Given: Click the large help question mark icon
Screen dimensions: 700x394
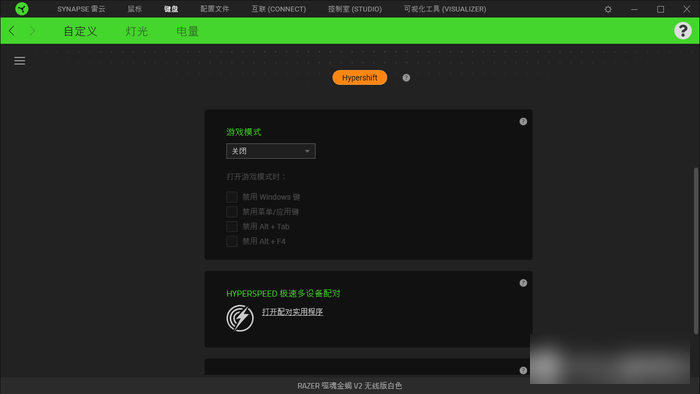Looking at the screenshot, I should (x=683, y=31).
